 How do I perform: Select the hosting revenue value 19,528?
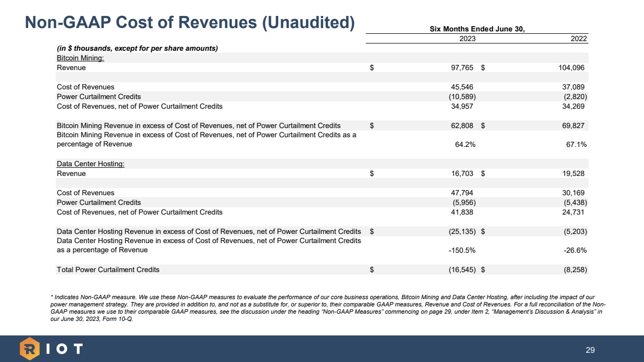click(572, 174)
